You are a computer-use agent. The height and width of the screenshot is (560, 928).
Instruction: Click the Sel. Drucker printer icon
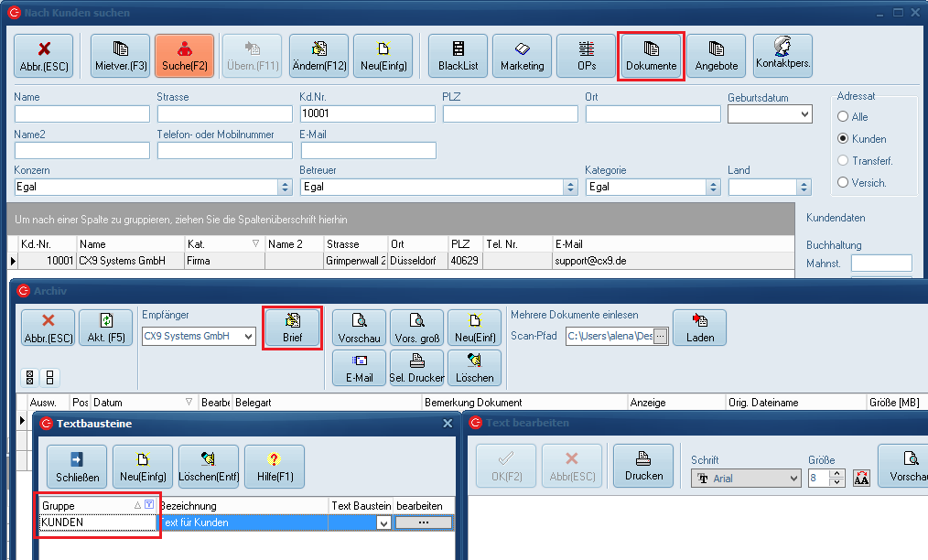416,367
